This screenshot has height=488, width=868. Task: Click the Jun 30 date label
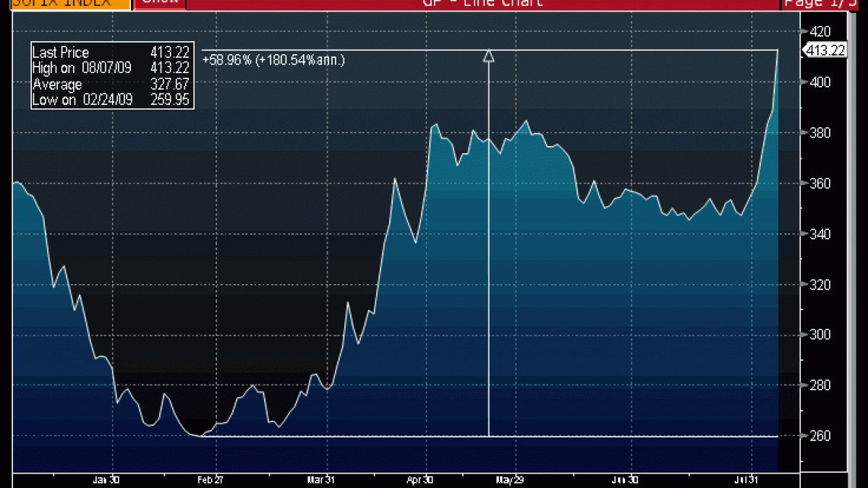coord(624,480)
